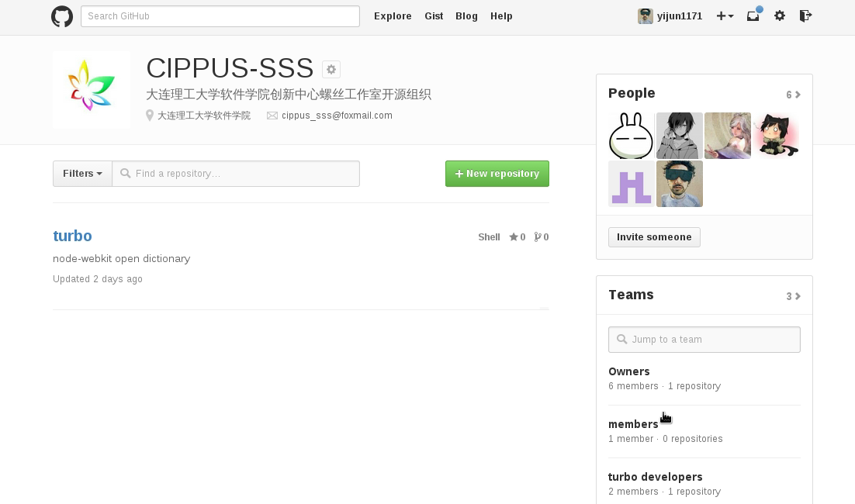This screenshot has height=504, width=855.
Task: Open account settings gear in header
Action: click(780, 16)
